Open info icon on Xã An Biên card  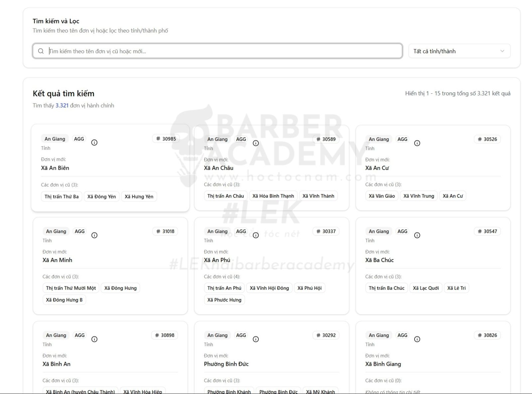pos(94,143)
